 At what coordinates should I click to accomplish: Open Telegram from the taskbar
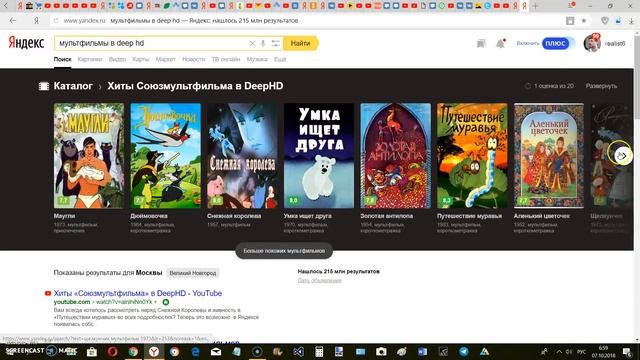[x=464, y=351]
